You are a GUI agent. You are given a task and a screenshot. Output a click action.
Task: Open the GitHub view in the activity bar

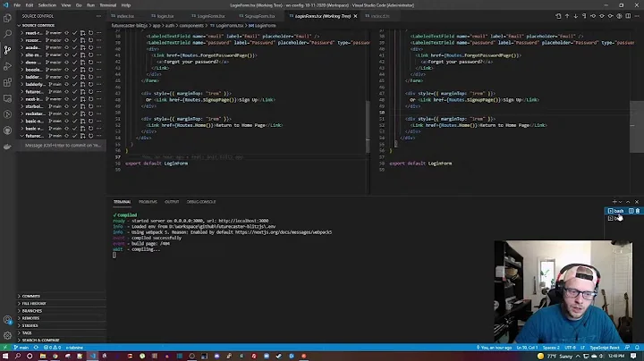[7, 130]
